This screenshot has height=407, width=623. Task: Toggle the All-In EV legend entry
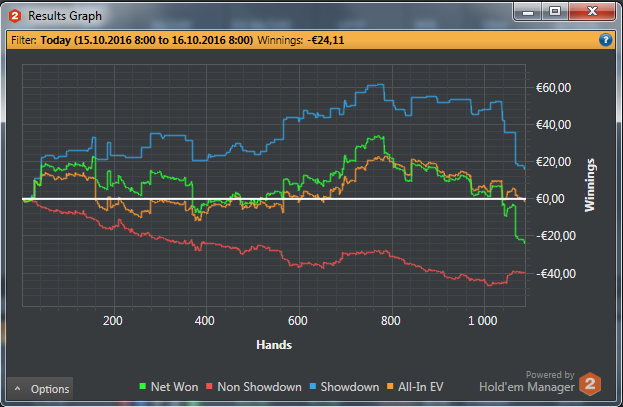click(x=415, y=387)
